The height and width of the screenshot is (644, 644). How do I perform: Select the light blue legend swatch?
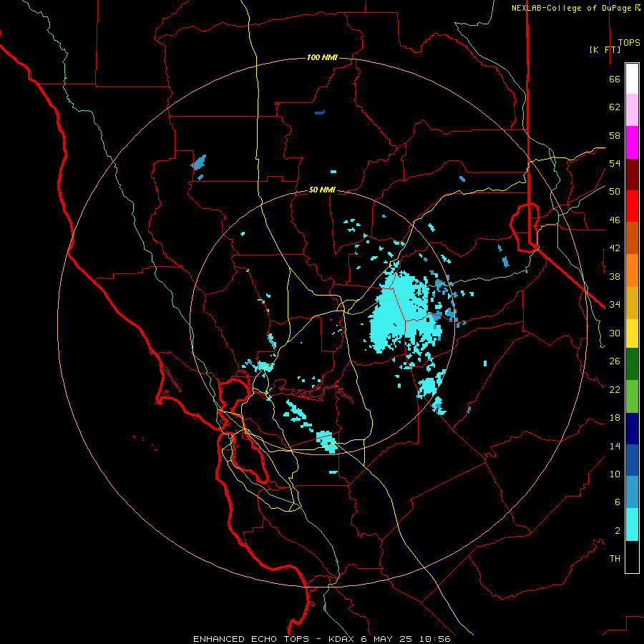pos(632,492)
